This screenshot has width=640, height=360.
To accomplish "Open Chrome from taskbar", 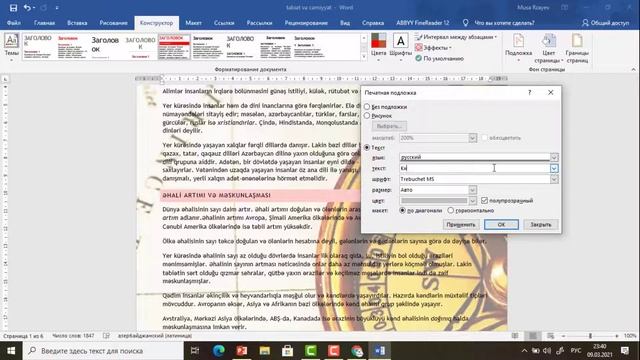I will point(357,351).
